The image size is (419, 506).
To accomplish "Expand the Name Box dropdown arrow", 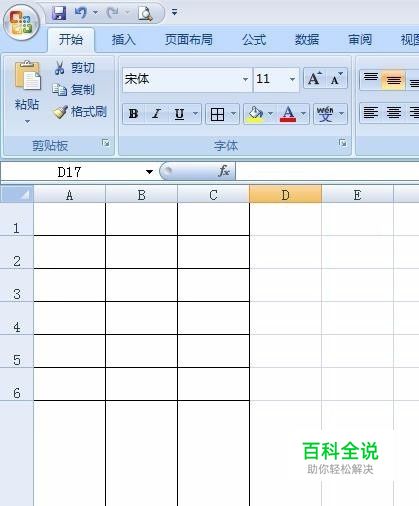I will point(149,172).
